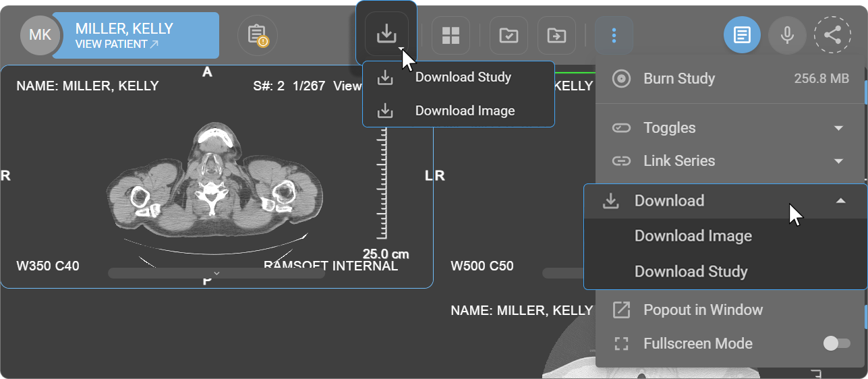Click the Download Study dropdown icon
The image size is (868, 379).
tap(385, 78)
